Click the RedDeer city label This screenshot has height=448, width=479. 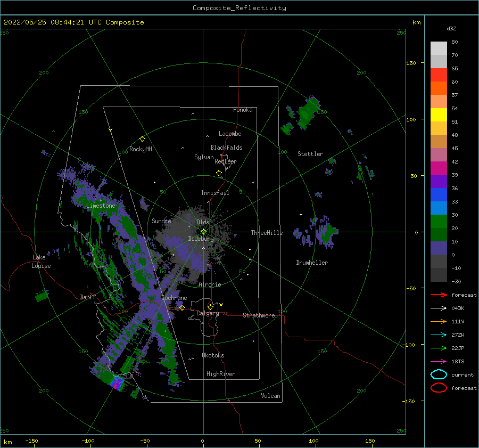coord(226,161)
